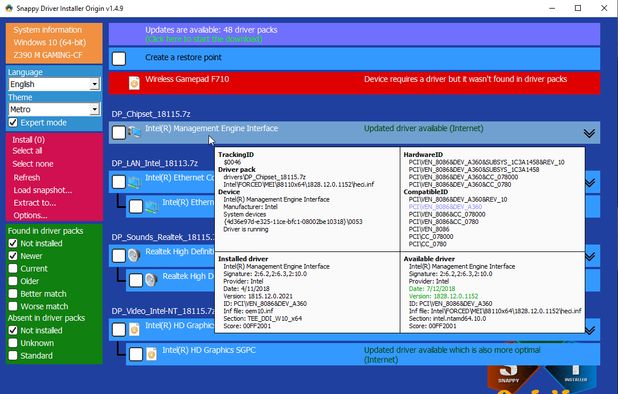
Task: Uncheck Not installed under Found in driver packs
Action: [13, 243]
